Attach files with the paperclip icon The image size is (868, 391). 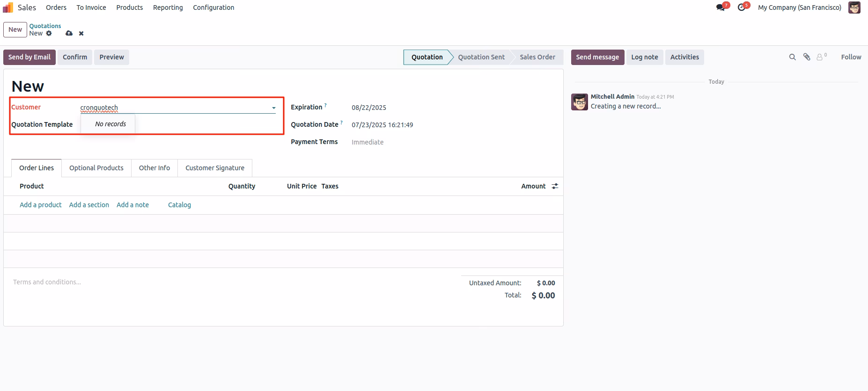point(807,57)
